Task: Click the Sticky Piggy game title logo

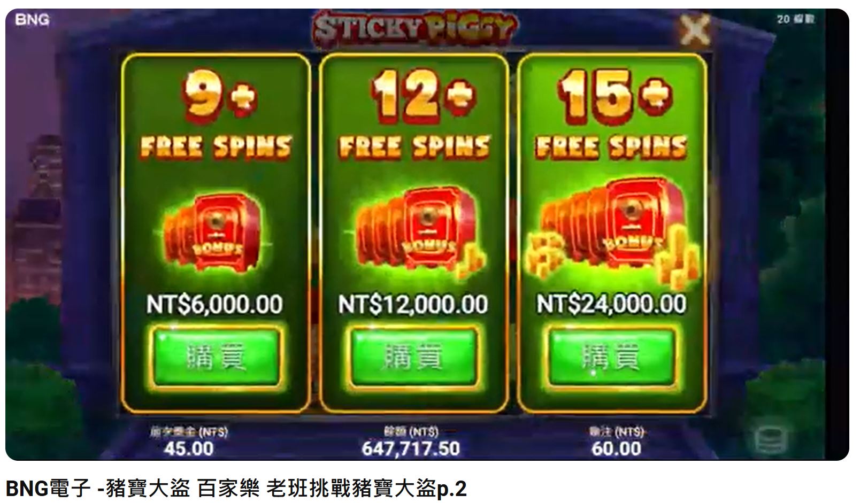Action: [414, 29]
